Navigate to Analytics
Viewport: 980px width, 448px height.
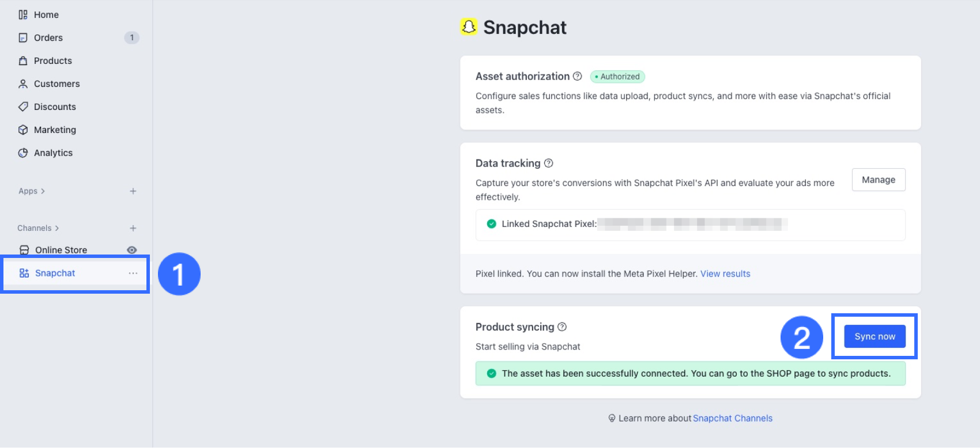click(53, 153)
